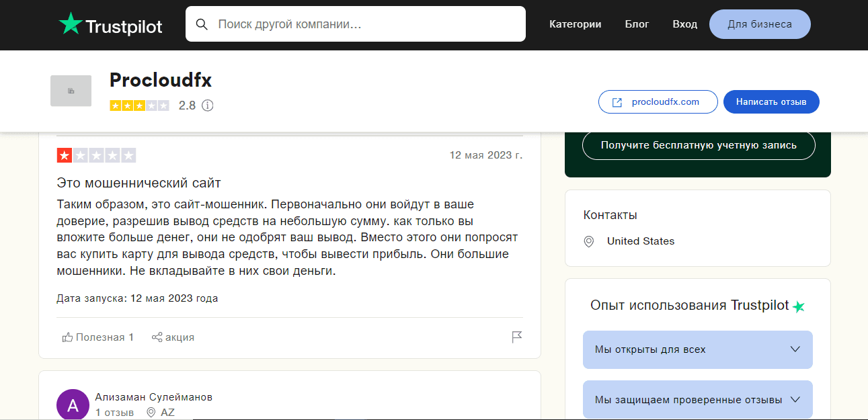Click the thumbs-up Полезная icon

(x=67, y=337)
